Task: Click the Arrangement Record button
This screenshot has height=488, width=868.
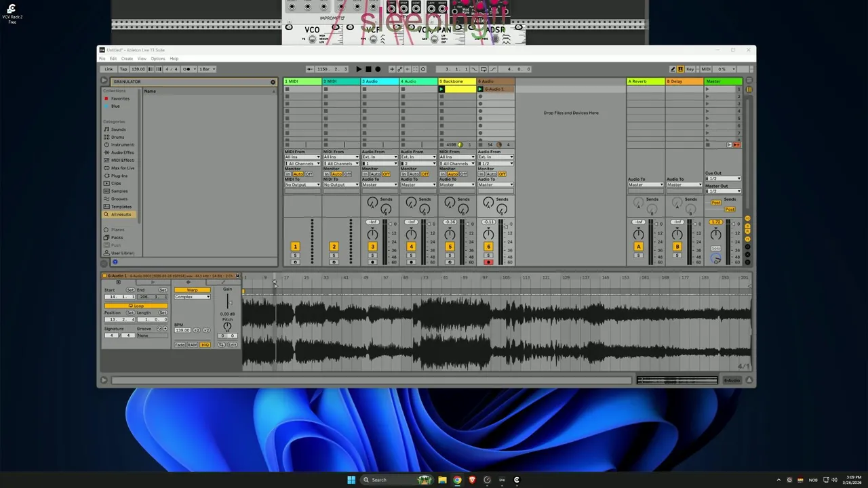Action: tap(376, 69)
